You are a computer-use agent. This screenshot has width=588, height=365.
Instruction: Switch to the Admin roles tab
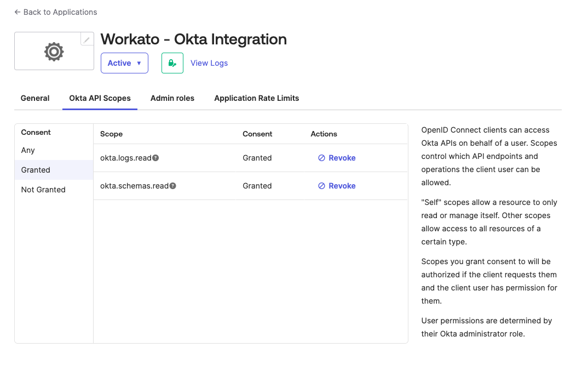172,98
